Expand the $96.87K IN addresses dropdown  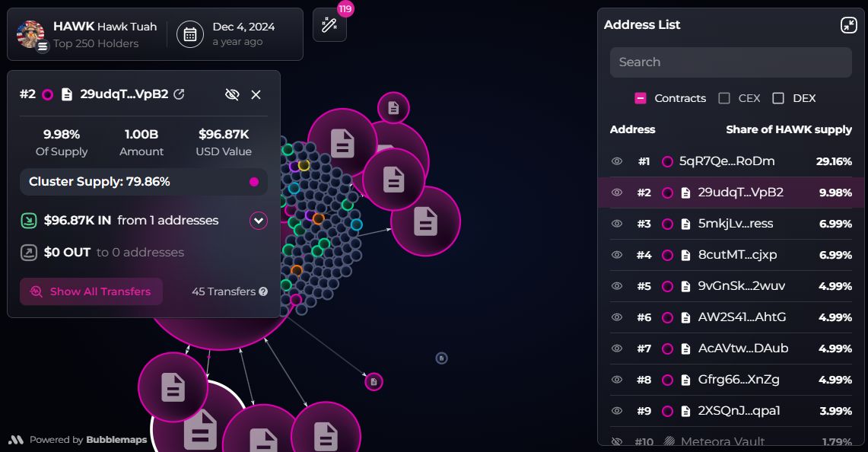pos(259,221)
